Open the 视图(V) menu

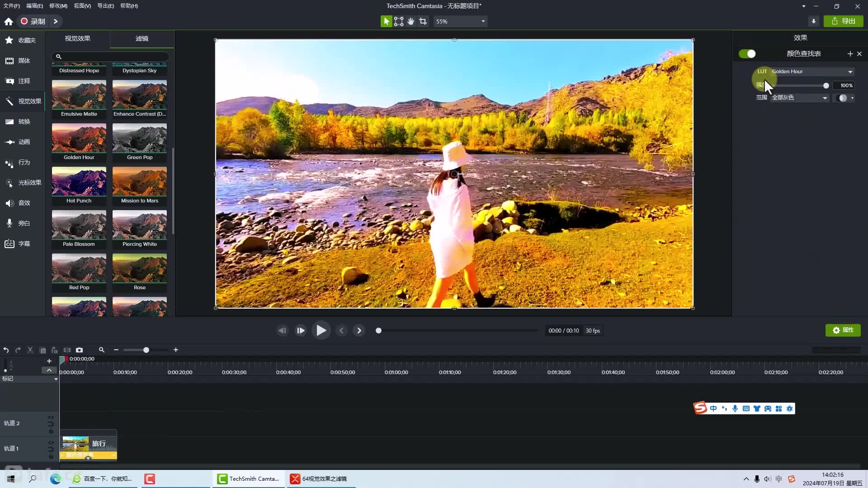82,6
